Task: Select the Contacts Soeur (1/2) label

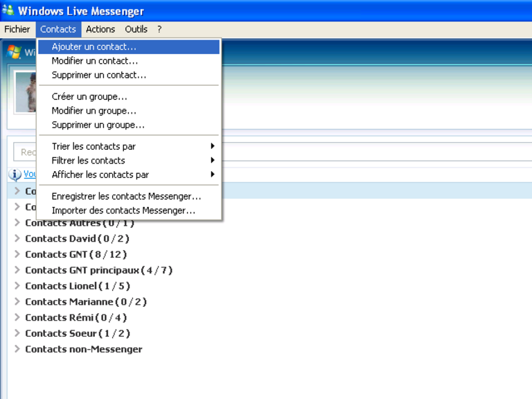Action: click(78, 333)
